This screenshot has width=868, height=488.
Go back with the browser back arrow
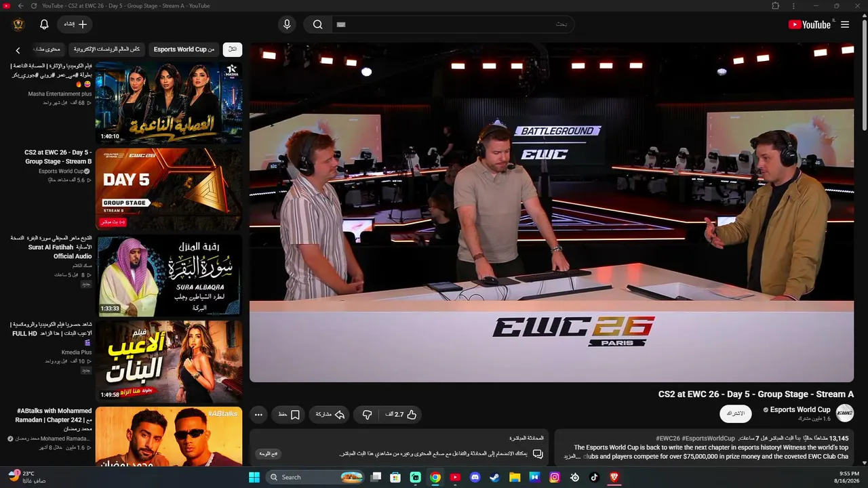[20, 5]
